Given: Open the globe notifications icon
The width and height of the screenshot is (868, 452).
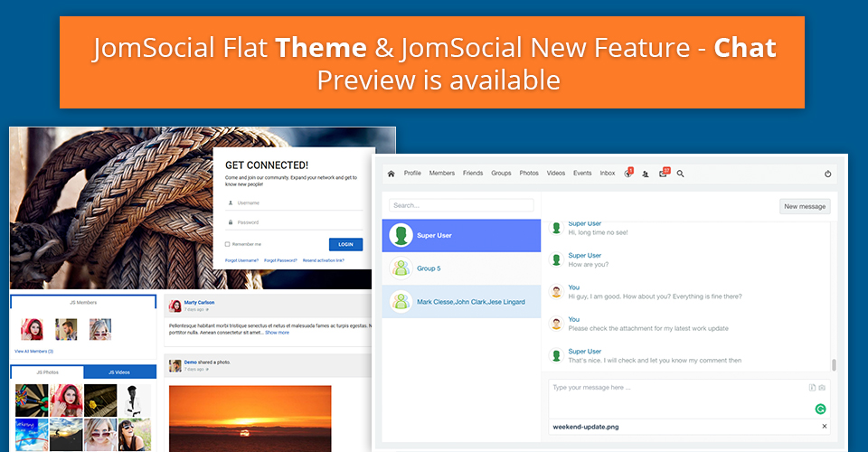Looking at the screenshot, I should [x=627, y=174].
